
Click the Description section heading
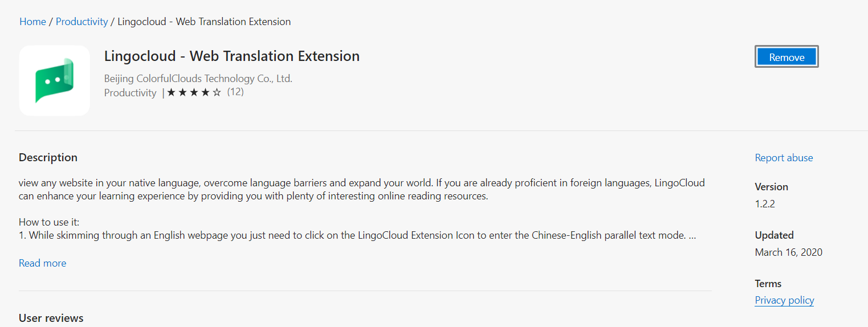(x=48, y=158)
